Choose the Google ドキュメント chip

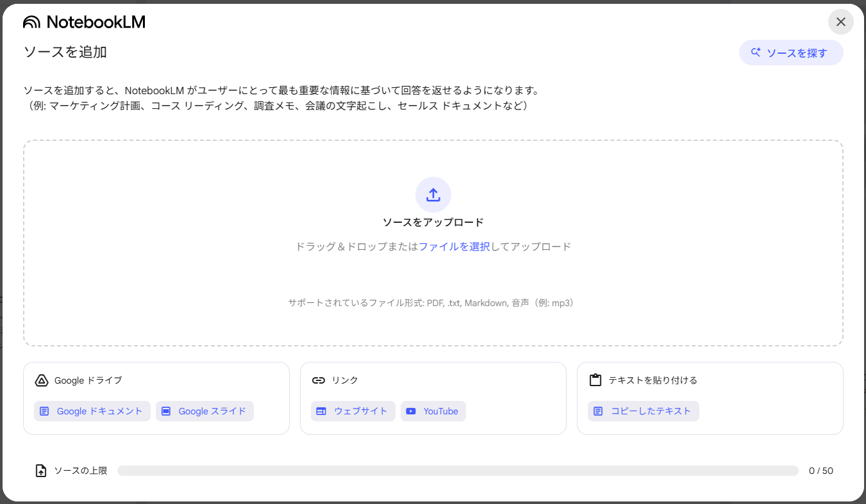point(92,411)
